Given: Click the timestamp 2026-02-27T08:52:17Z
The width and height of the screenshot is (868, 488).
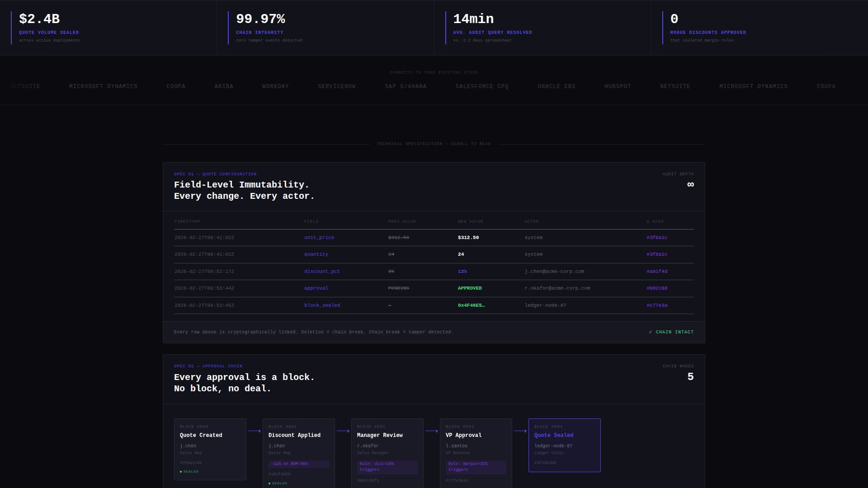Looking at the screenshot, I should pos(204,272).
